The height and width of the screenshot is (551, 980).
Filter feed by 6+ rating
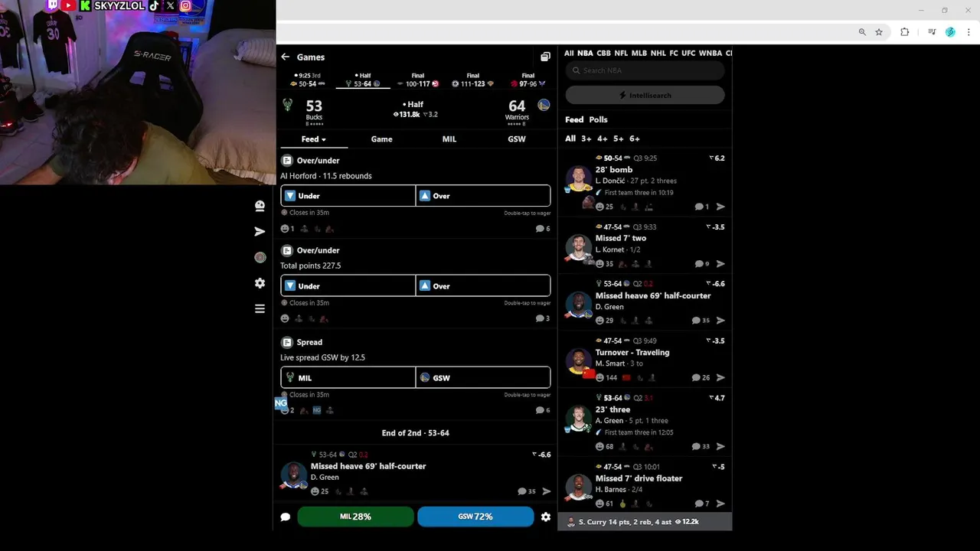coord(634,139)
